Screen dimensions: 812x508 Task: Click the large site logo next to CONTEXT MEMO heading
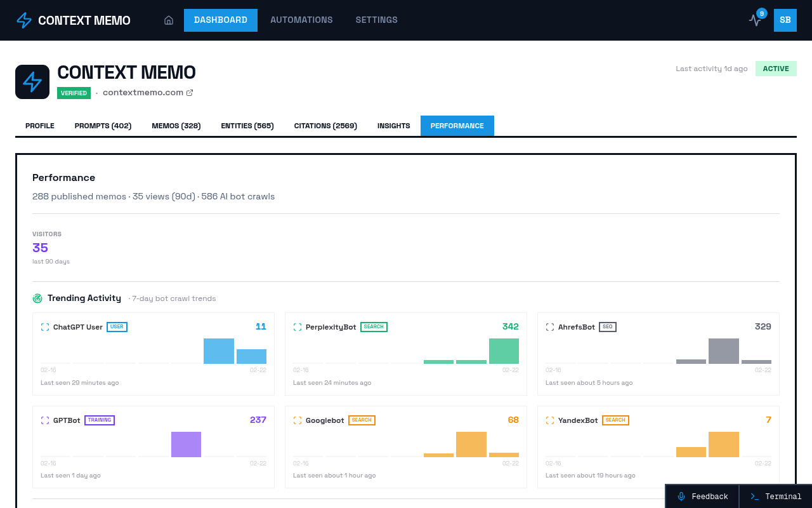[x=32, y=81]
